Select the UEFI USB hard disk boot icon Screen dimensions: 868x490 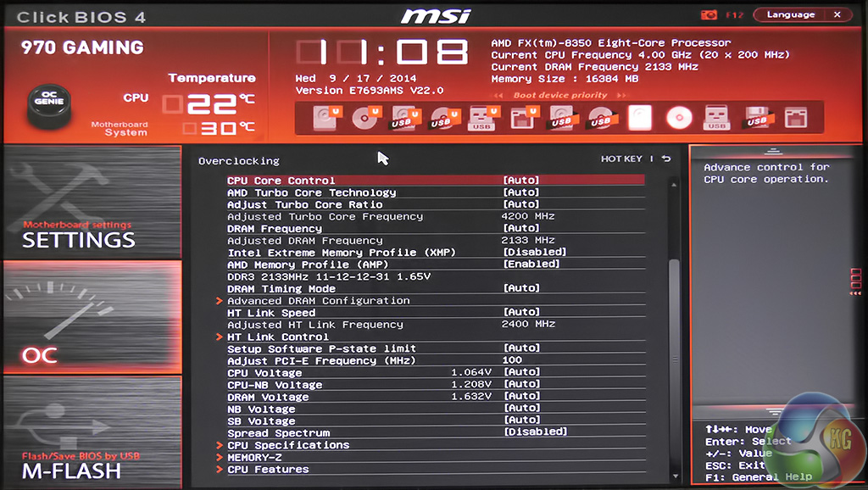point(404,118)
